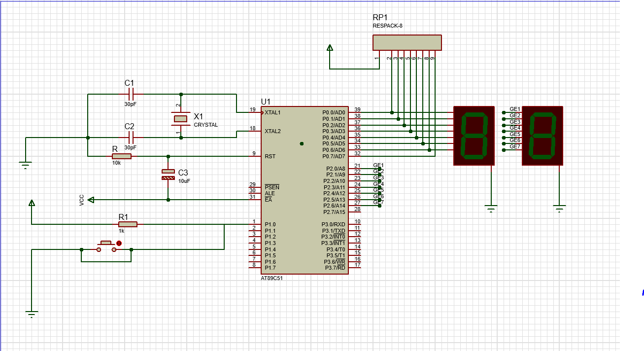This screenshot has height=351, width=644.
Task: Click the PSEN pin label
Action: click(272, 187)
